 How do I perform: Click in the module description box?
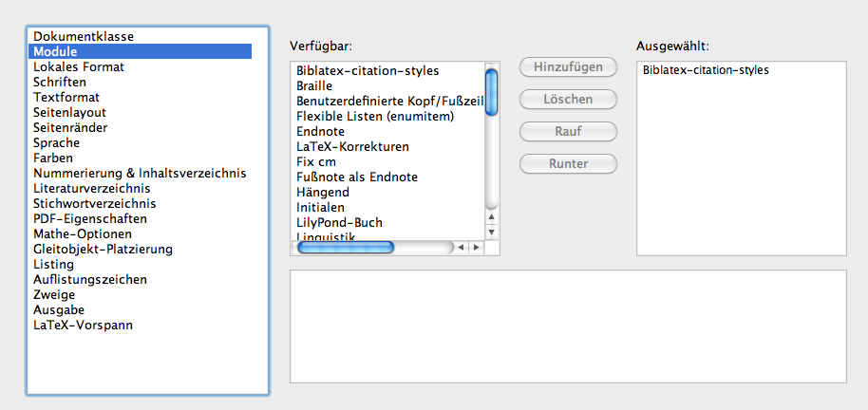coord(568,326)
